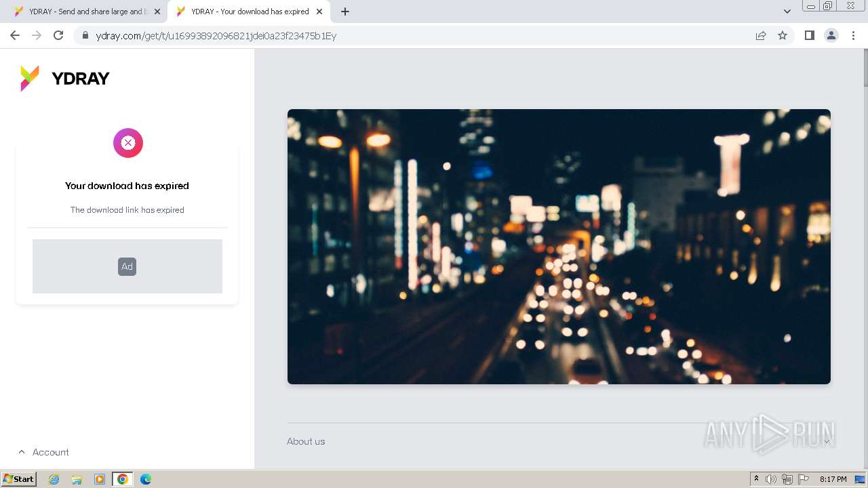868x488 pixels.
Task: Click the 8:17 PM clock
Action: click(x=833, y=479)
